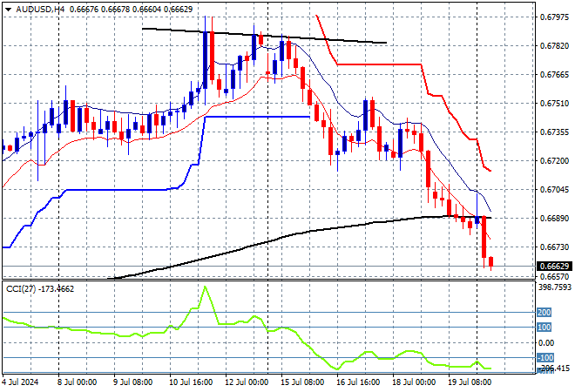Click price level 0.67665 on the scale

pyautogui.click(x=554, y=75)
